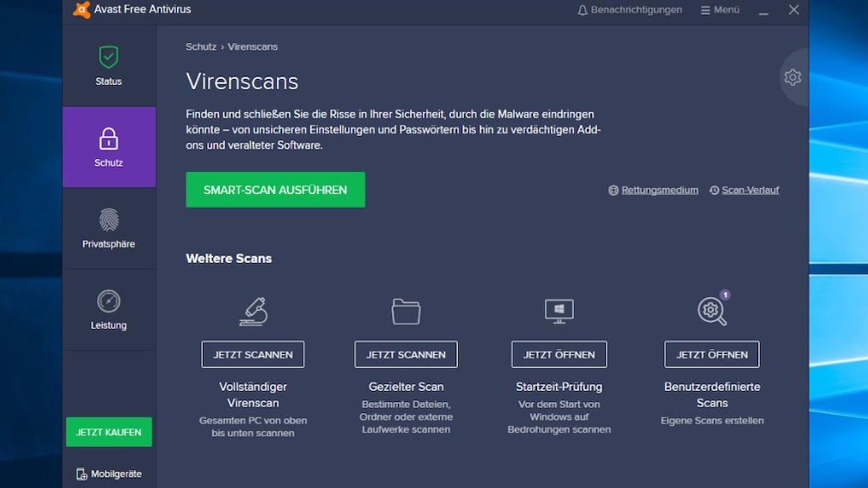
Task: Open the Privatsphäre fingerprint section
Action: point(108,229)
